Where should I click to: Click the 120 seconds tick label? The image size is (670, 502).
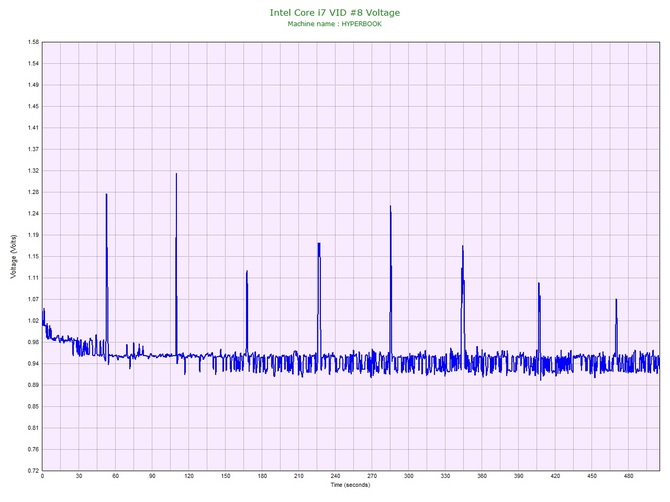click(189, 476)
